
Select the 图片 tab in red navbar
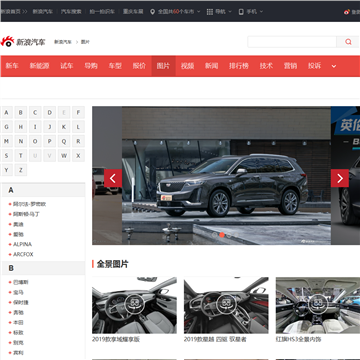(x=163, y=66)
